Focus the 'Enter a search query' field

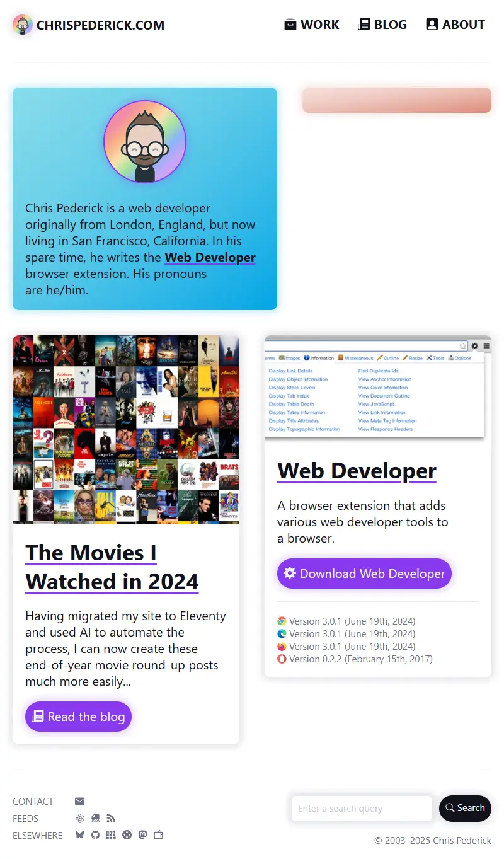(362, 809)
